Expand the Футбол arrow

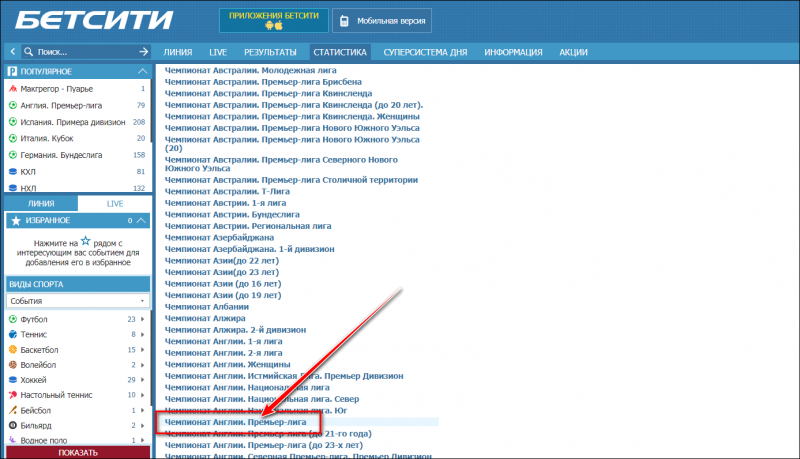coord(142,319)
